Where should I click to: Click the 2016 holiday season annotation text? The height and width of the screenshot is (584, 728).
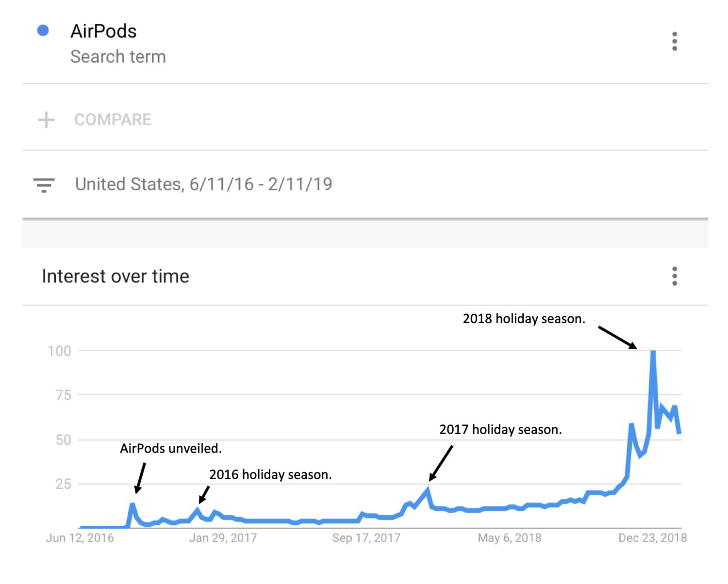(x=270, y=474)
